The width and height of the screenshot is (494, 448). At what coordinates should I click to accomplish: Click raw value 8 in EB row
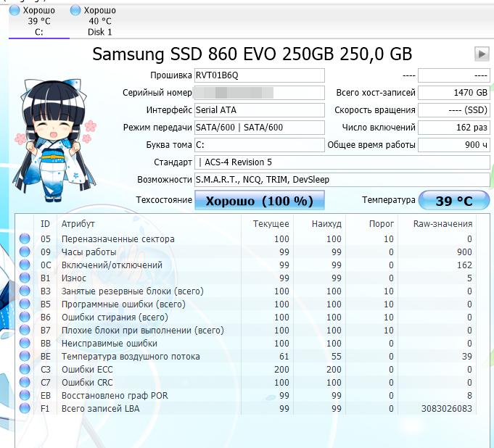pyautogui.click(x=469, y=396)
